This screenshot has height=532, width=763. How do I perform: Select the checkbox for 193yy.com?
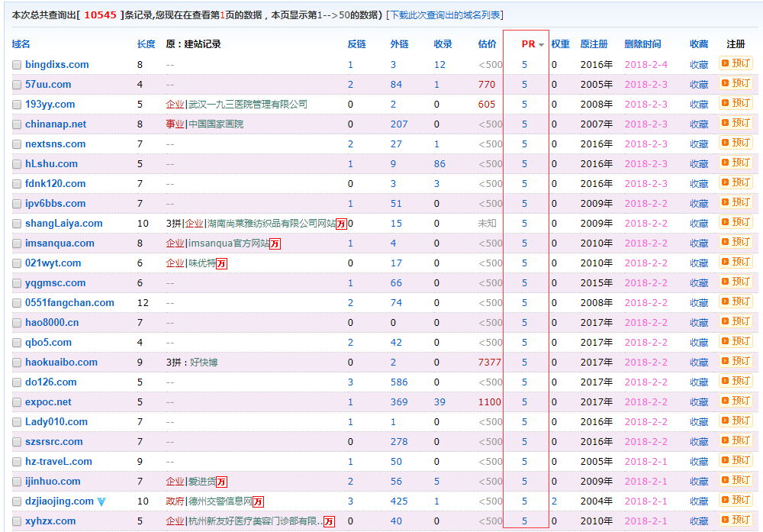[17, 105]
